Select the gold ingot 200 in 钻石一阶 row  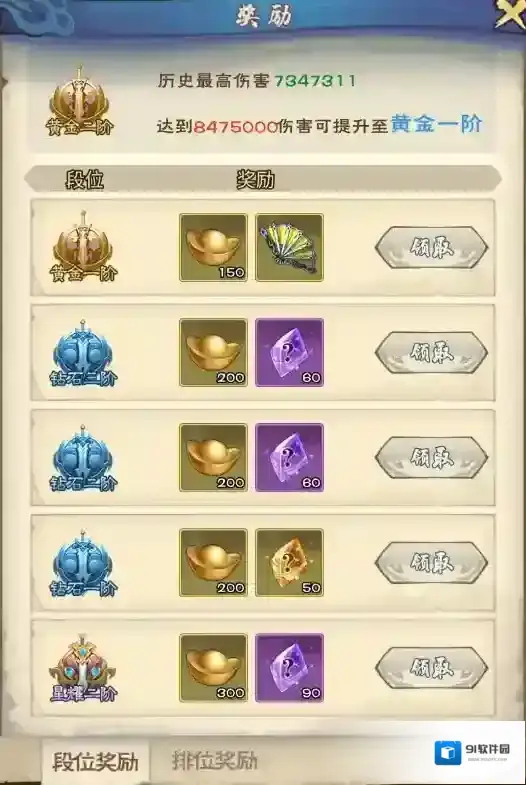pyautogui.click(x=213, y=563)
